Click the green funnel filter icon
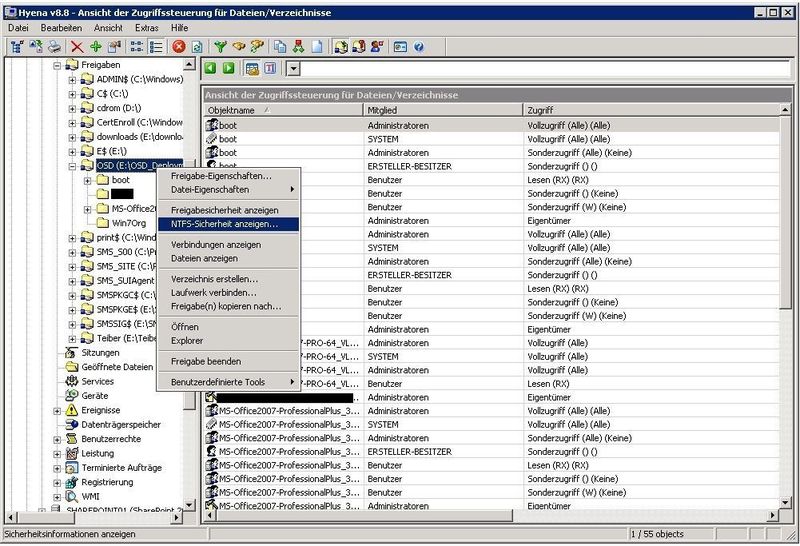 220,47
